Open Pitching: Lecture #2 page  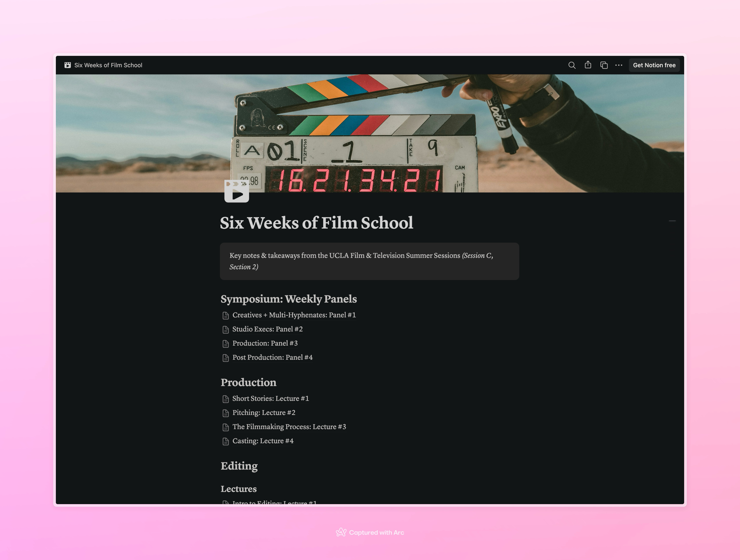[x=264, y=413]
